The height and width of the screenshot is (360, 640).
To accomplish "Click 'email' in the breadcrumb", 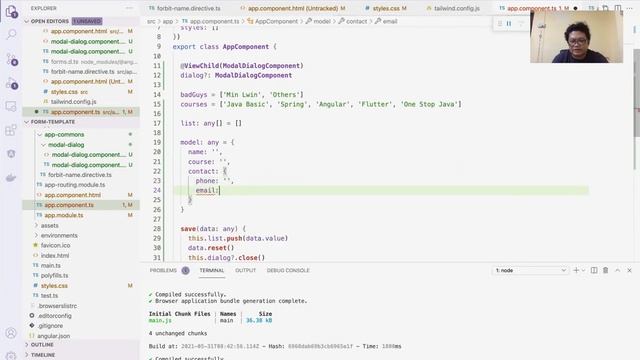I will click(390, 21).
